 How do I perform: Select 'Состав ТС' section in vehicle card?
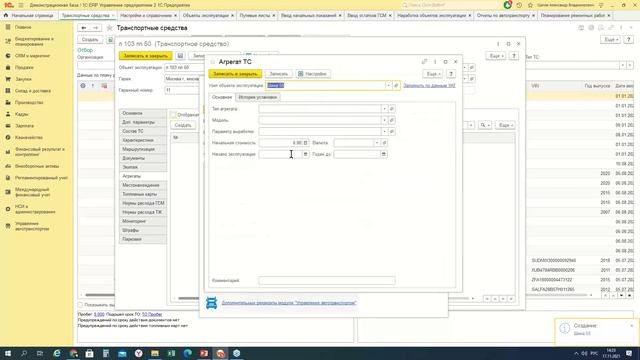(x=143, y=131)
